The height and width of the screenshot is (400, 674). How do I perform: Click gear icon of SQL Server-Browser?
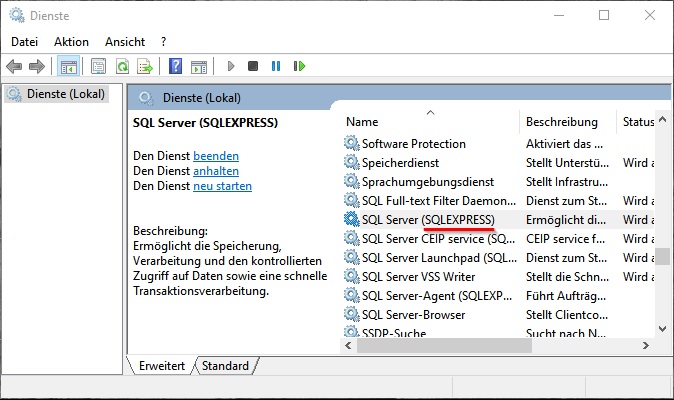click(x=352, y=314)
